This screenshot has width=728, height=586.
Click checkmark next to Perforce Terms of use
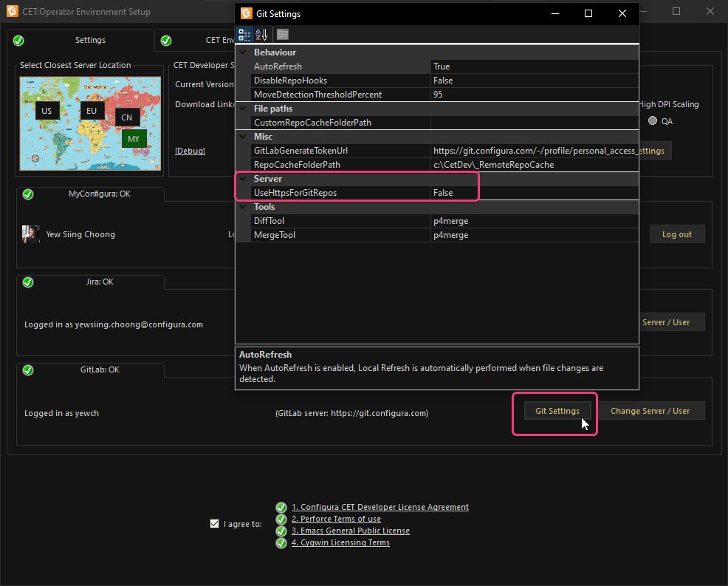coord(281,519)
